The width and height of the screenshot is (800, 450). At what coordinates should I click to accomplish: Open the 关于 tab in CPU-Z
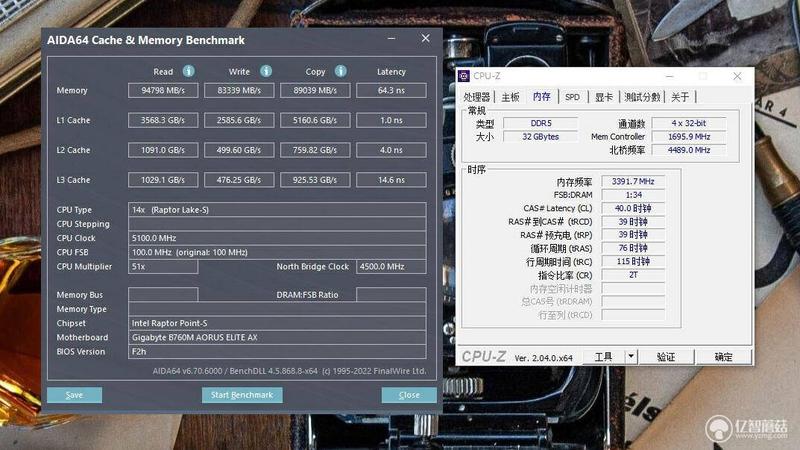pyautogui.click(x=680, y=97)
